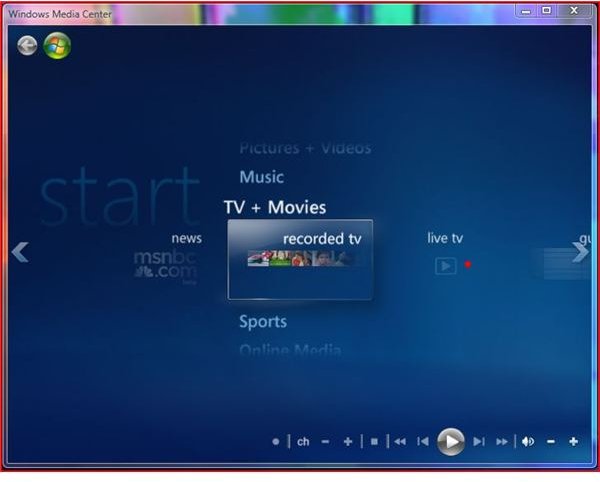Increase volume with the plus button
Image resolution: width=600 pixels, height=482 pixels.
[x=573, y=442]
